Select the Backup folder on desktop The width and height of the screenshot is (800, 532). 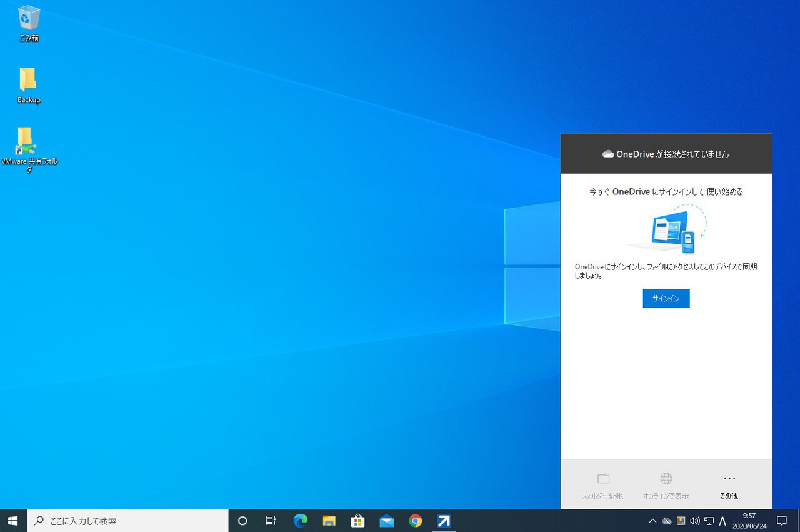28,85
